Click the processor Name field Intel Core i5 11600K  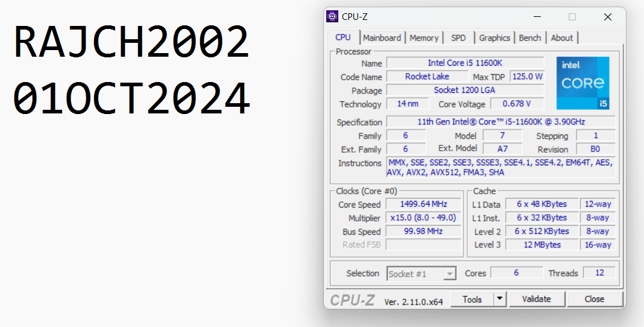[x=465, y=63]
